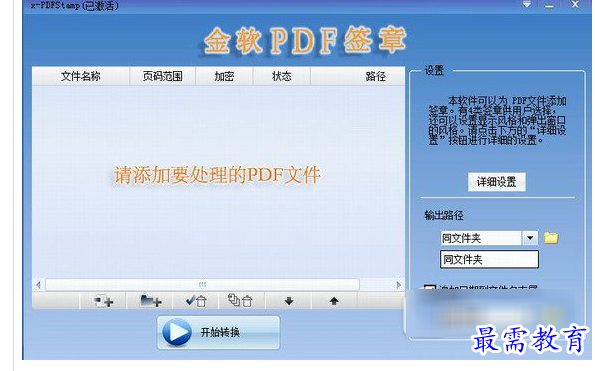Click the 文件名称 column header

pos(81,76)
